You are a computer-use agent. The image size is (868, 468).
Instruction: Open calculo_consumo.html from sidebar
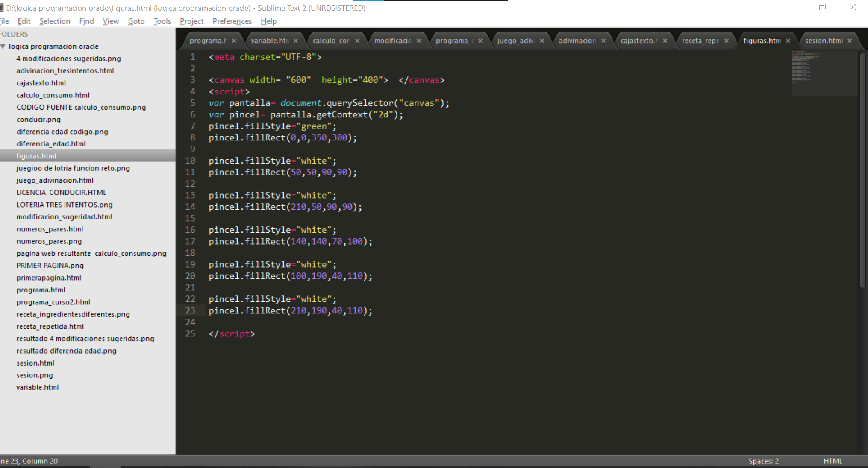click(x=53, y=95)
